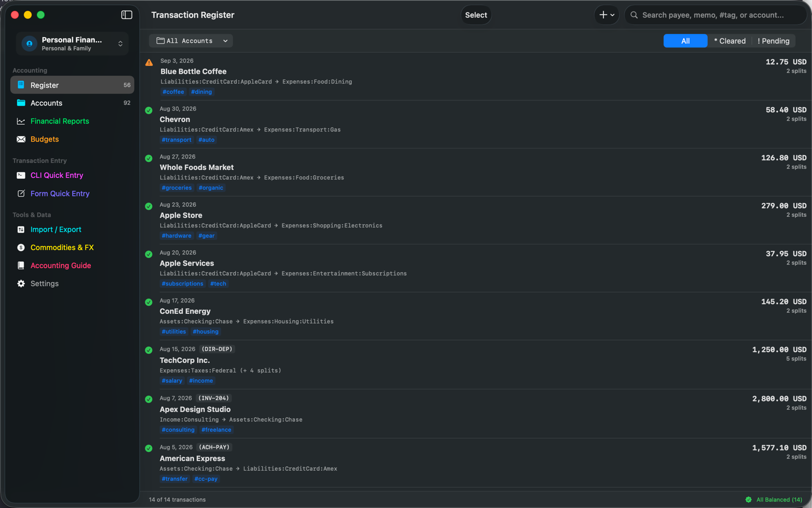Click the Chevron cleared checkmark icon
Viewport: 812px width, 508px height.
(148, 111)
